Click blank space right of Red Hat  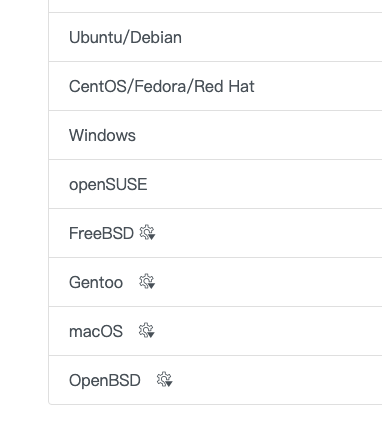click(318, 86)
